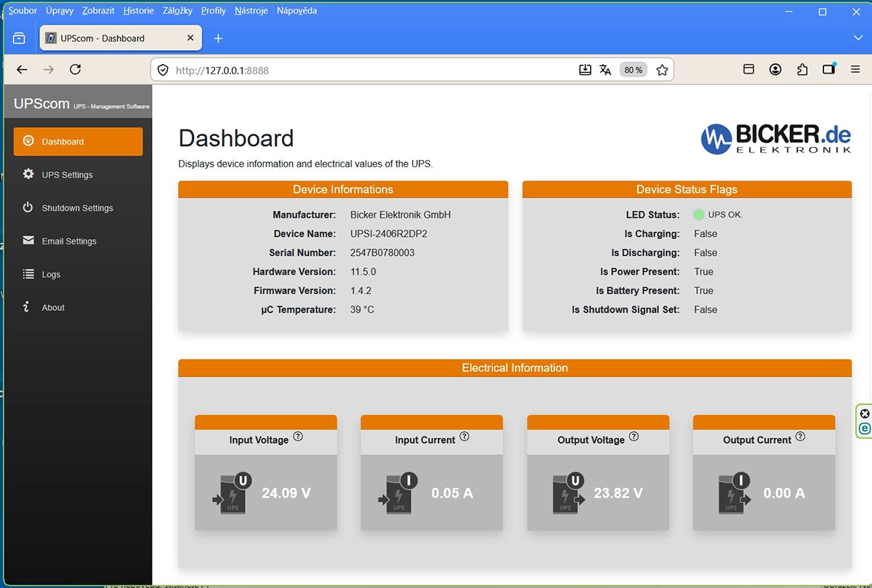Click the serial number 2547B0780003
This screenshot has width=872, height=588.
(x=382, y=253)
